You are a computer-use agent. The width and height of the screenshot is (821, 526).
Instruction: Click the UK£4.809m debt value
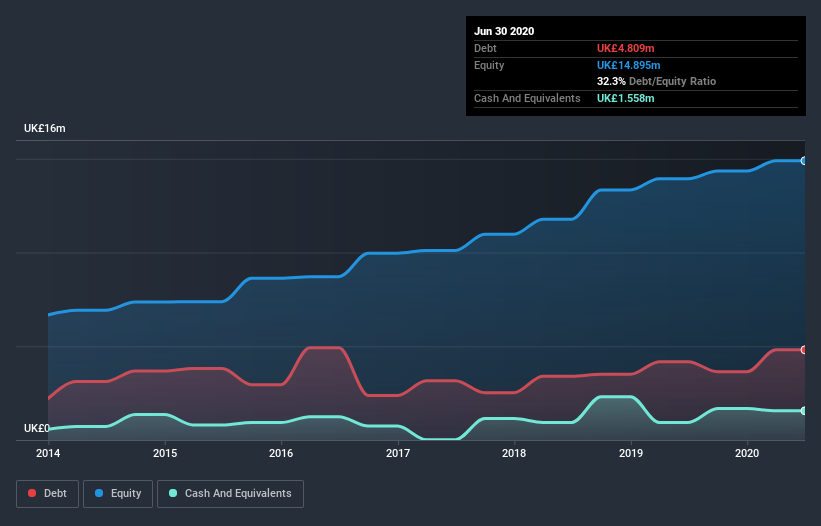coord(626,48)
